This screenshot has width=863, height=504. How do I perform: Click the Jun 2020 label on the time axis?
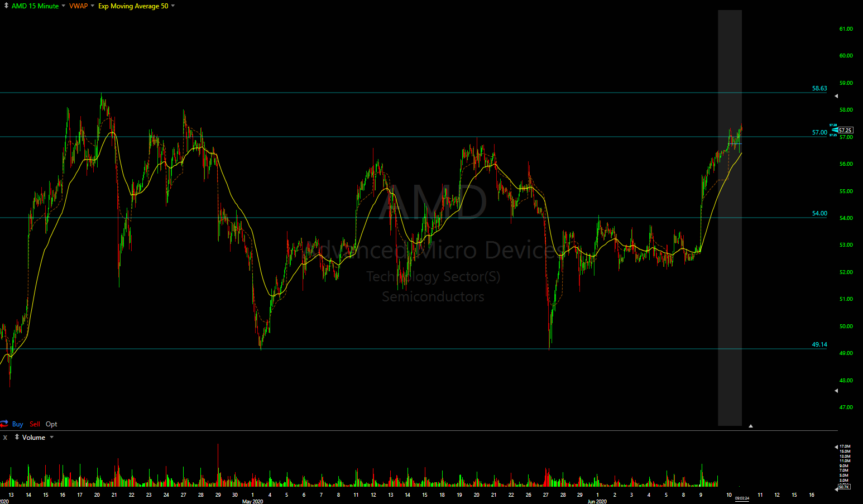(x=597, y=501)
